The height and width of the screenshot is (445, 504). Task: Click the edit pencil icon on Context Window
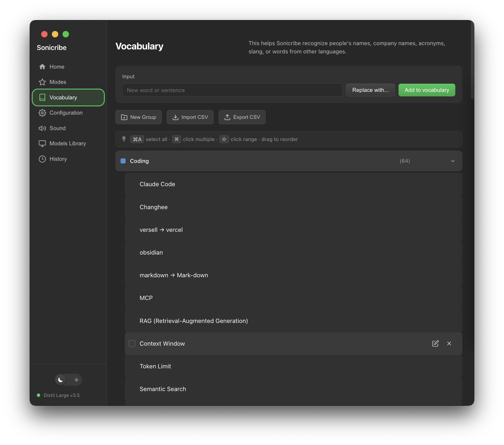435,343
